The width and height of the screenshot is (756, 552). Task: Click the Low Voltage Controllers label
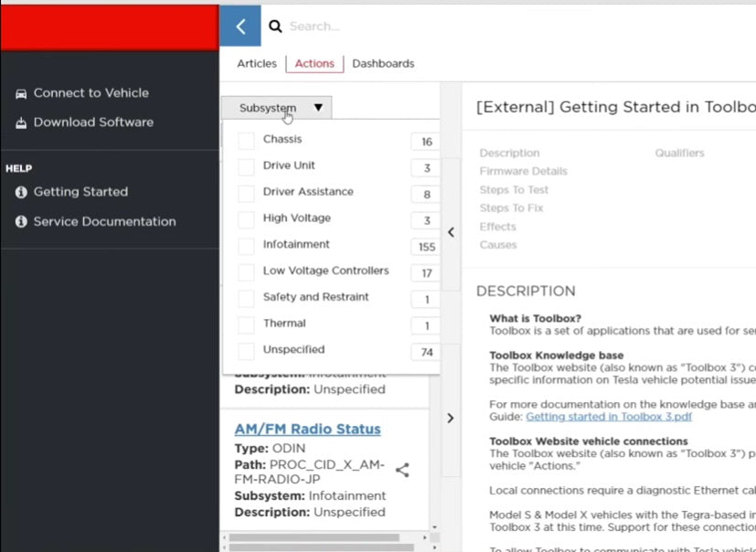pyautogui.click(x=326, y=271)
